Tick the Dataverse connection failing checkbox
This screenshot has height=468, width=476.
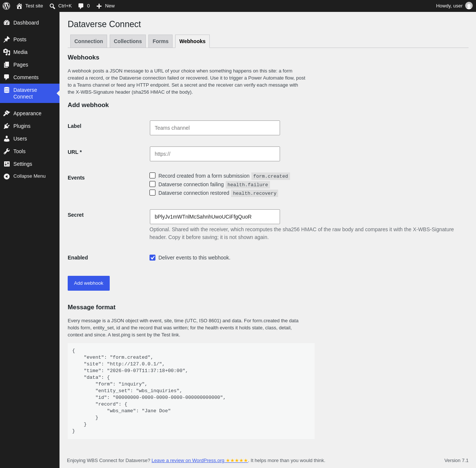coord(152,184)
